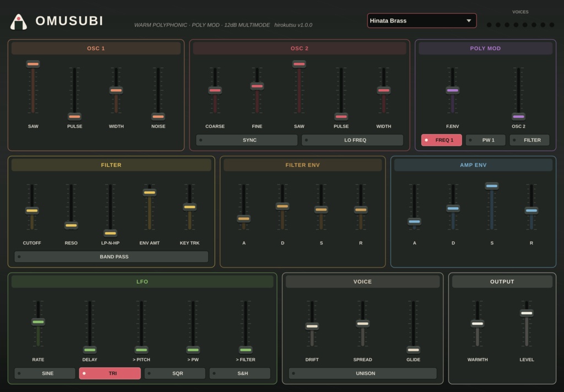Click the LFO RATE slider handle
The width and height of the screenshot is (564, 392).
point(38,322)
